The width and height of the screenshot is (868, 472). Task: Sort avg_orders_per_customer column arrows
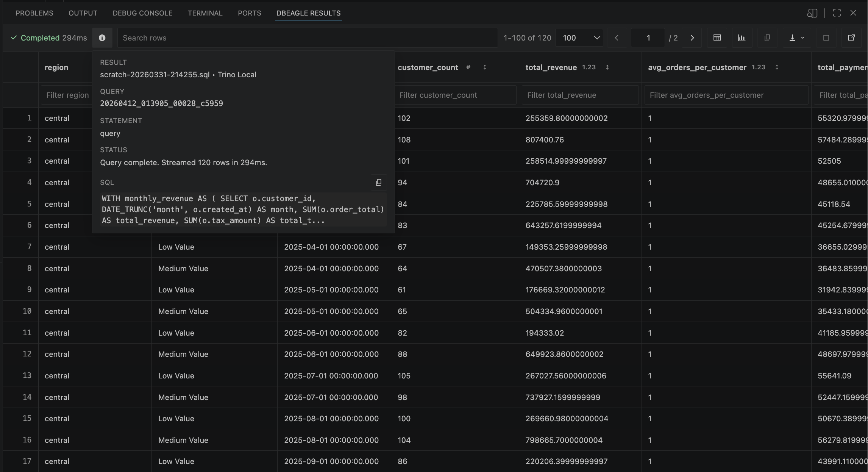[x=777, y=67]
